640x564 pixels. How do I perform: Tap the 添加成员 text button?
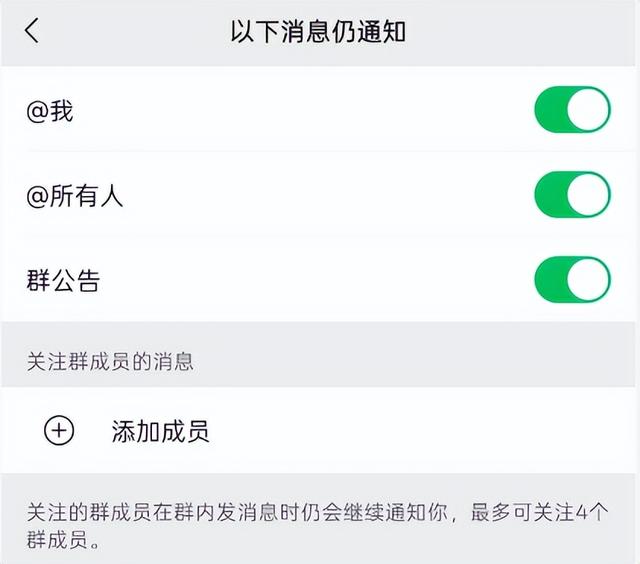tap(160, 431)
